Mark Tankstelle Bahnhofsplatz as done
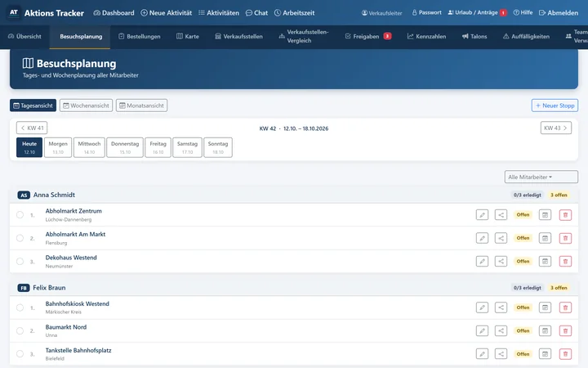Viewport: 588px width, 368px height. (20, 354)
